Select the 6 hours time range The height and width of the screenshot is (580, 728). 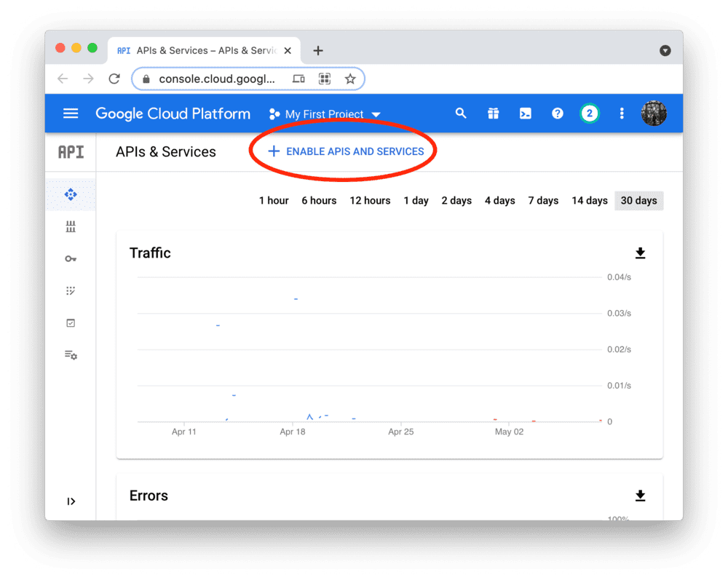[x=319, y=200]
